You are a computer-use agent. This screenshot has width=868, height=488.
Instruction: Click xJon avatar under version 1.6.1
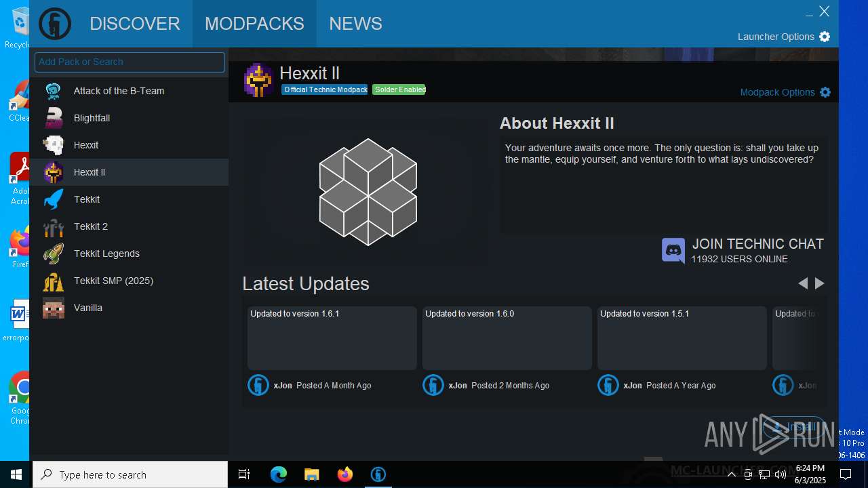click(x=258, y=385)
